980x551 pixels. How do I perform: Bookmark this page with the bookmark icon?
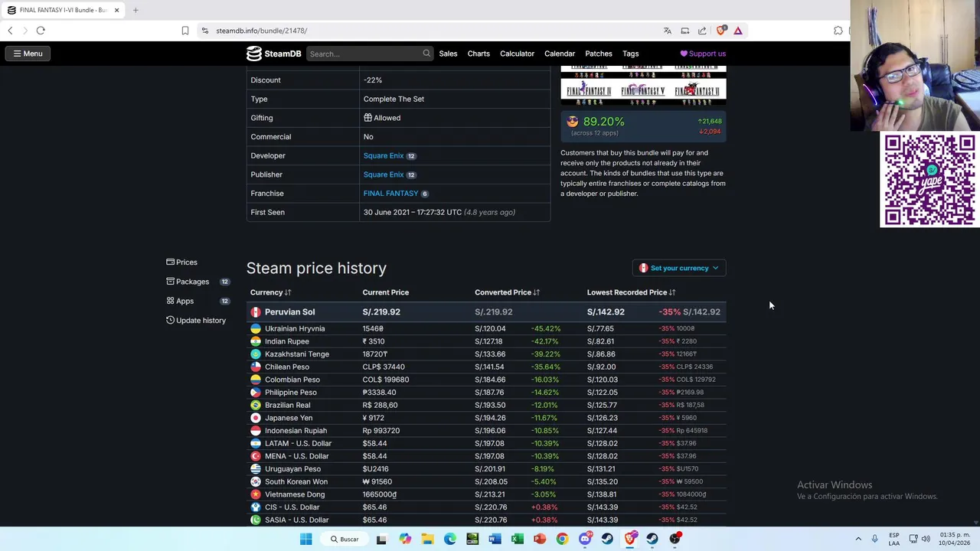(185, 31)
